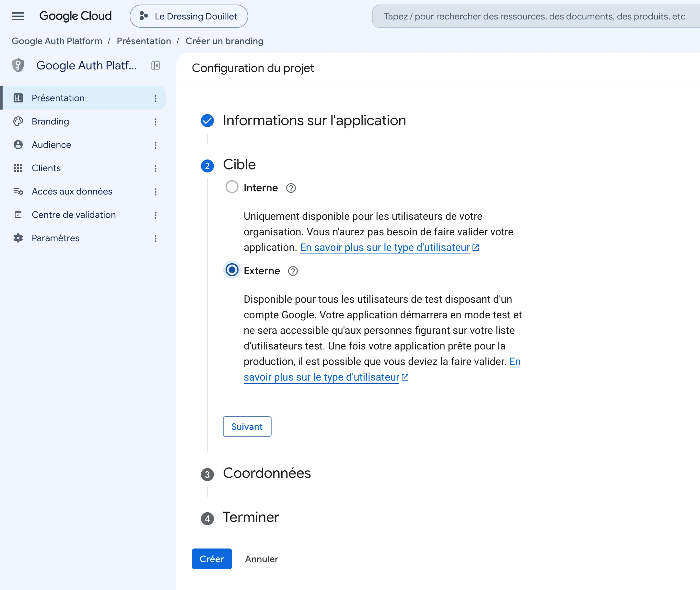The height and width of the screenshot is (590, 700).
Task: Click the Accès aux données list-settings icon
Action: [x=18, y=191]
